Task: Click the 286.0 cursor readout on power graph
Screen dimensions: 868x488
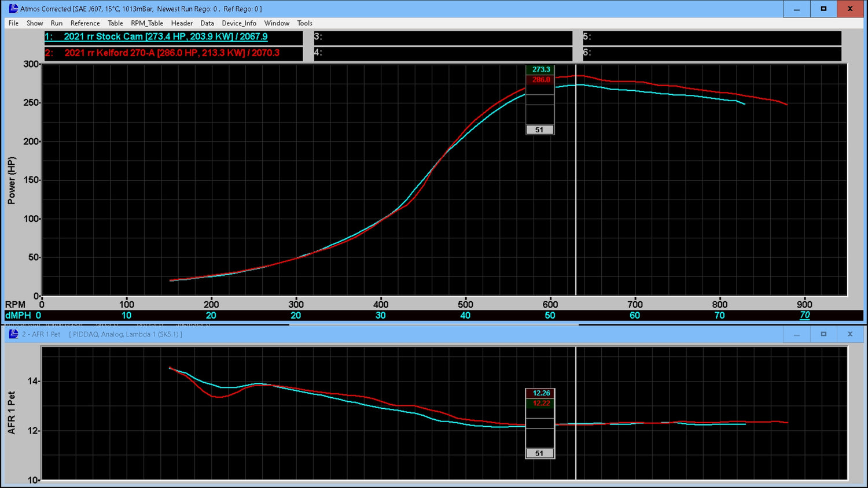Action: [539, 79]
